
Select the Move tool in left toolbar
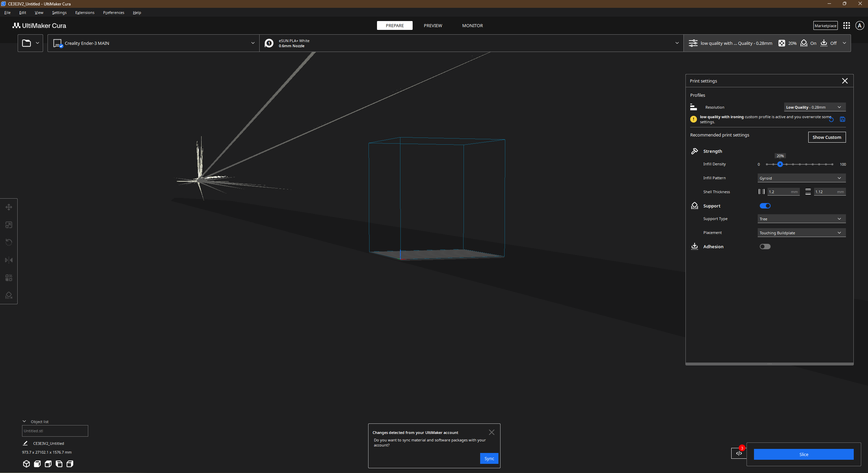[x=9, y=207]
